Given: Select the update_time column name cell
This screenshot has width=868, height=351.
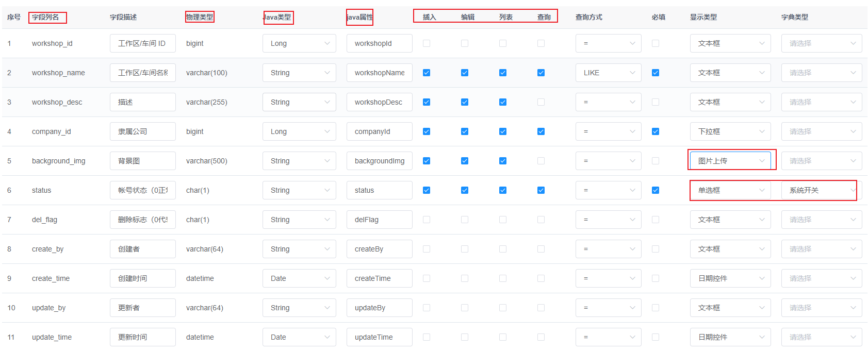Looking at the screenshot, I should tap(52, 337).
